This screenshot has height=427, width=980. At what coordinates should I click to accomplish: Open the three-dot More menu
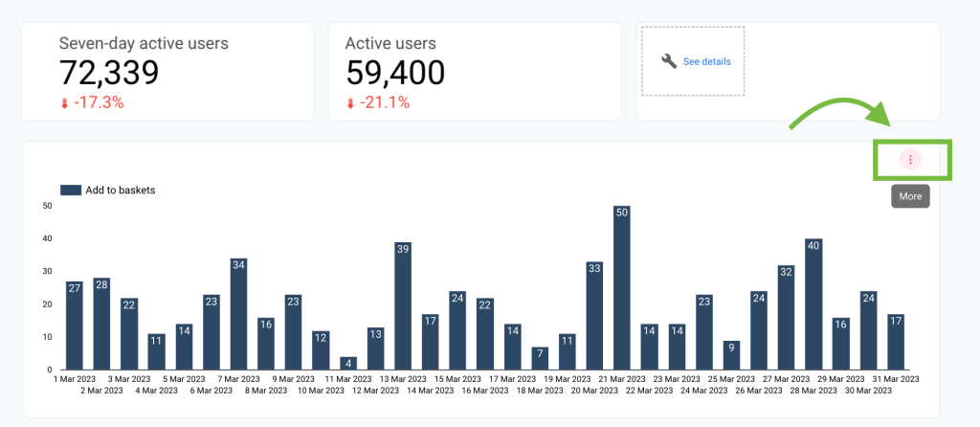pos(910,160)
